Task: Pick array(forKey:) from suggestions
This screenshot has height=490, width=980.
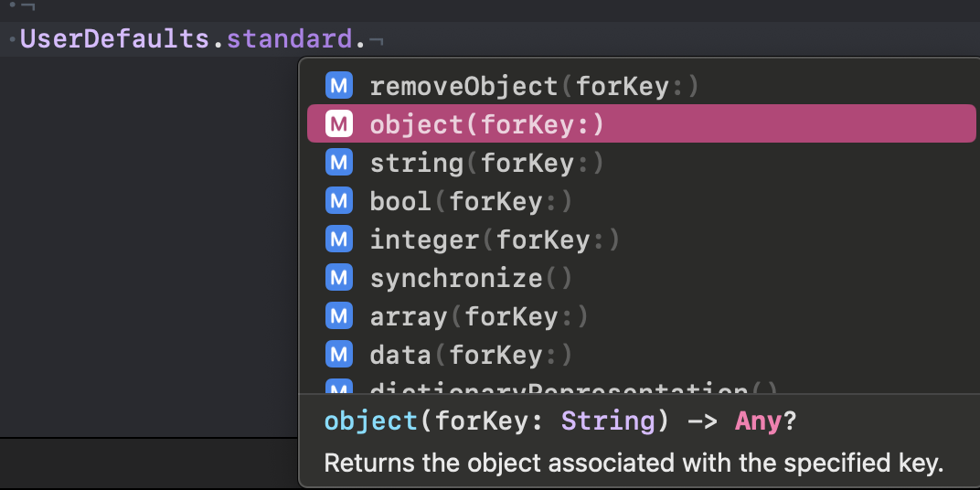Action: point(641,316)
